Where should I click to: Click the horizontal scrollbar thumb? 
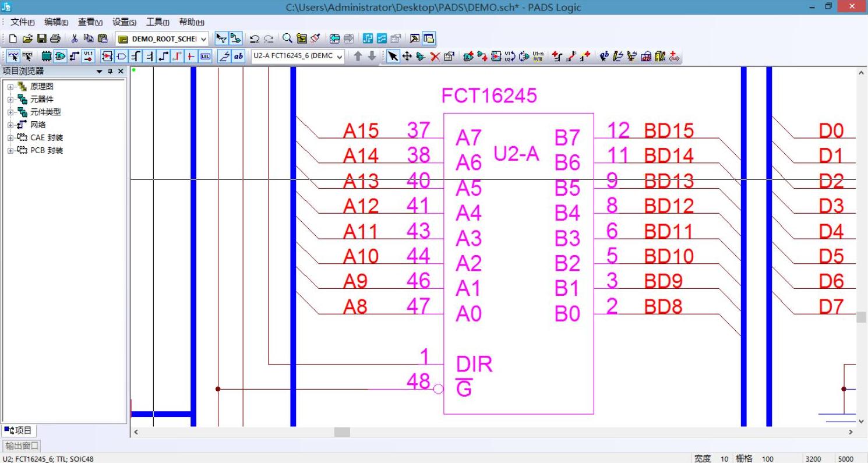tap(342, 432)
